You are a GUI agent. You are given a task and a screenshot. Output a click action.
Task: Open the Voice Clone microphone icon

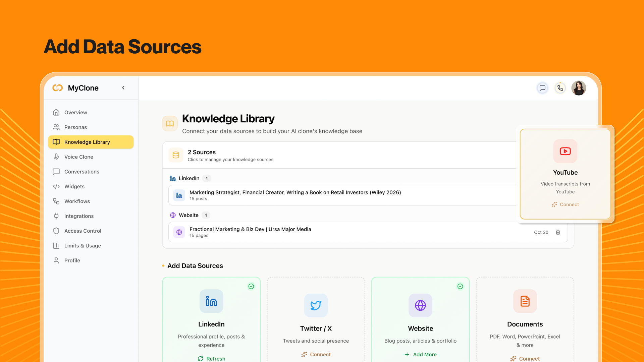56,157
